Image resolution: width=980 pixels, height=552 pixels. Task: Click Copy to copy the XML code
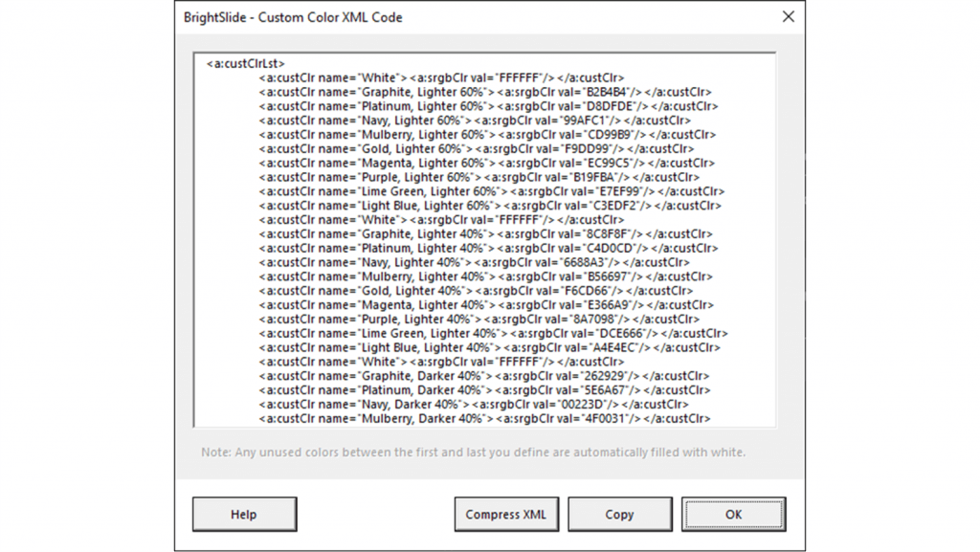pyautogui.click(x=619, y=514)
